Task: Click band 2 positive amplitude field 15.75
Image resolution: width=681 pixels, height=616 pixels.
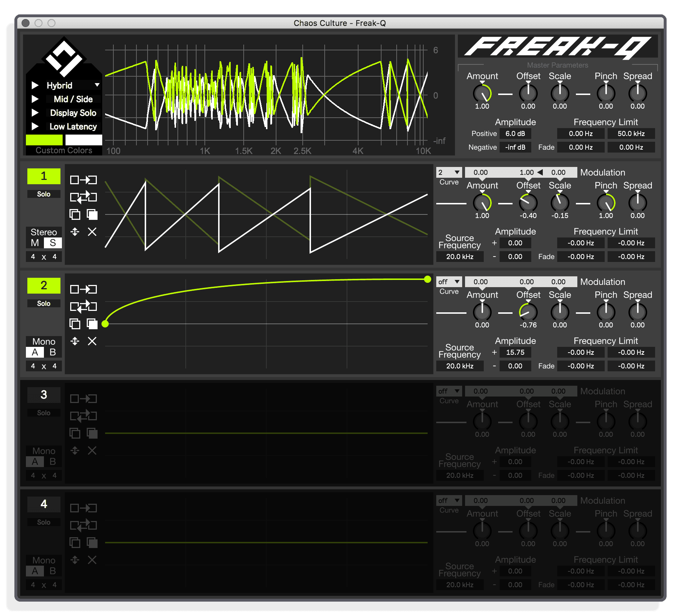Action: [515, 352]
